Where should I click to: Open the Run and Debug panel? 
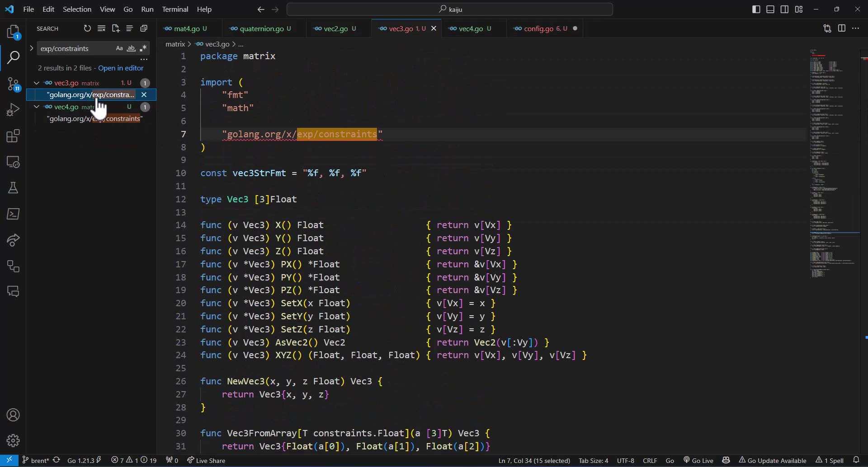coord(14,109)
